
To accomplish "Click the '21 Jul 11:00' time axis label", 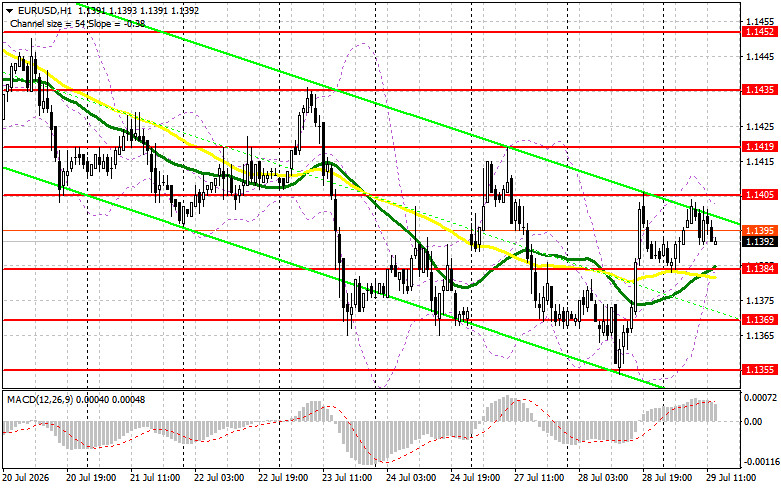I will pos(155,478).
